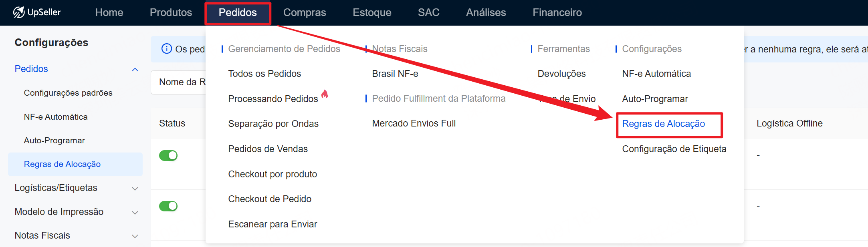Screen dimensions: 868x247
Task: Go to the Financeiro menu
Action: point(557,12)
